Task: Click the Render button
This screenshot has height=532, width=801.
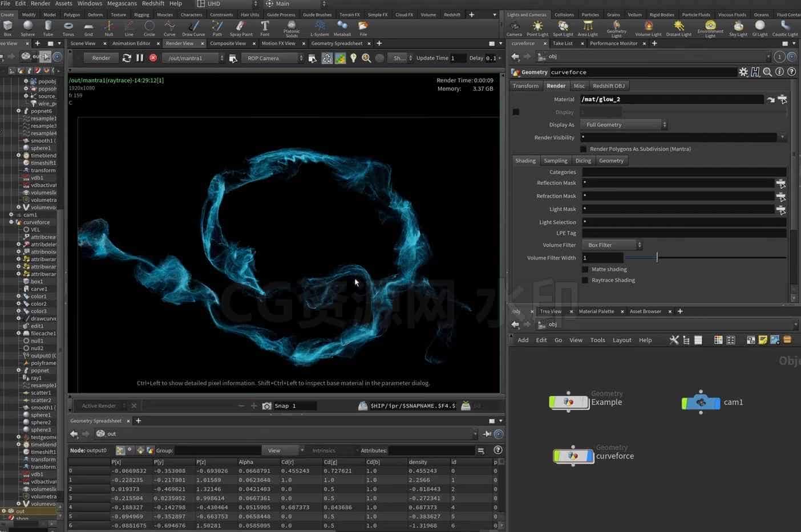Action: click(101, 58)
